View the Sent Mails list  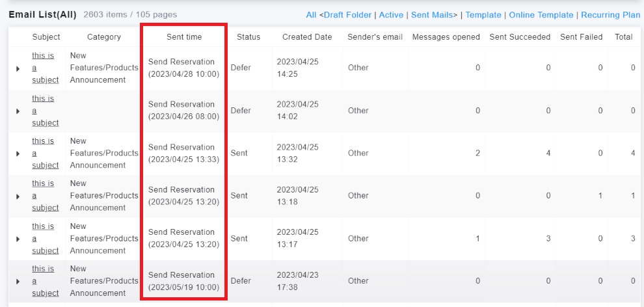(432, 15)
